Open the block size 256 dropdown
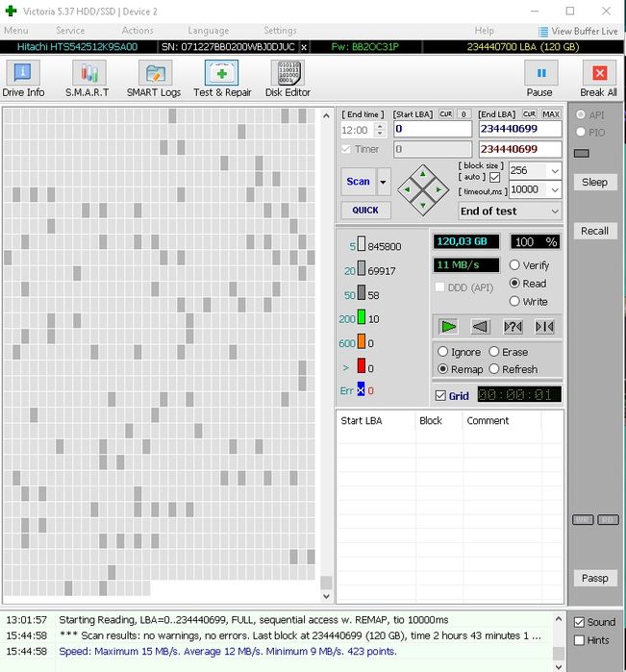 point(555,171)
